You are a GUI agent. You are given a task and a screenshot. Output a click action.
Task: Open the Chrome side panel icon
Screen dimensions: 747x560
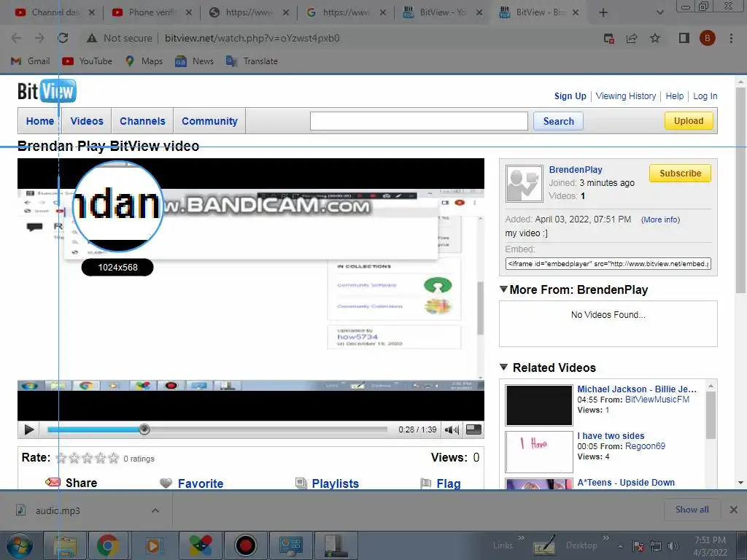pos(684,38)
